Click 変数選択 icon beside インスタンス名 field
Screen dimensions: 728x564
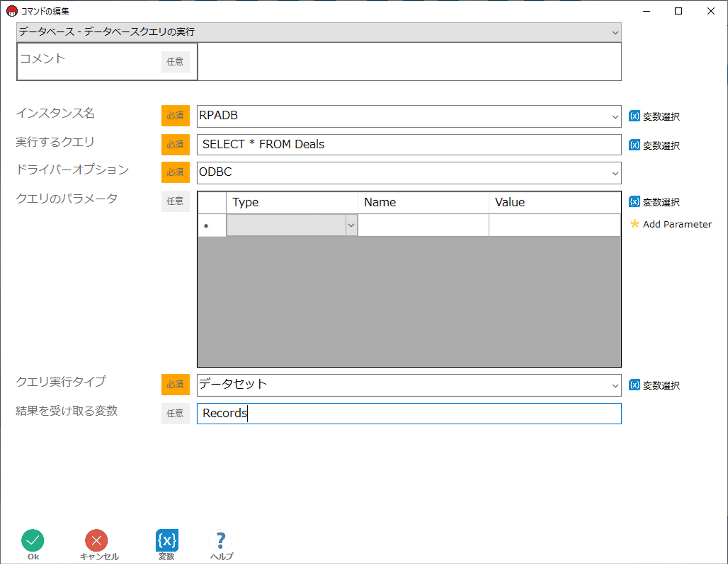click(634, 116)
